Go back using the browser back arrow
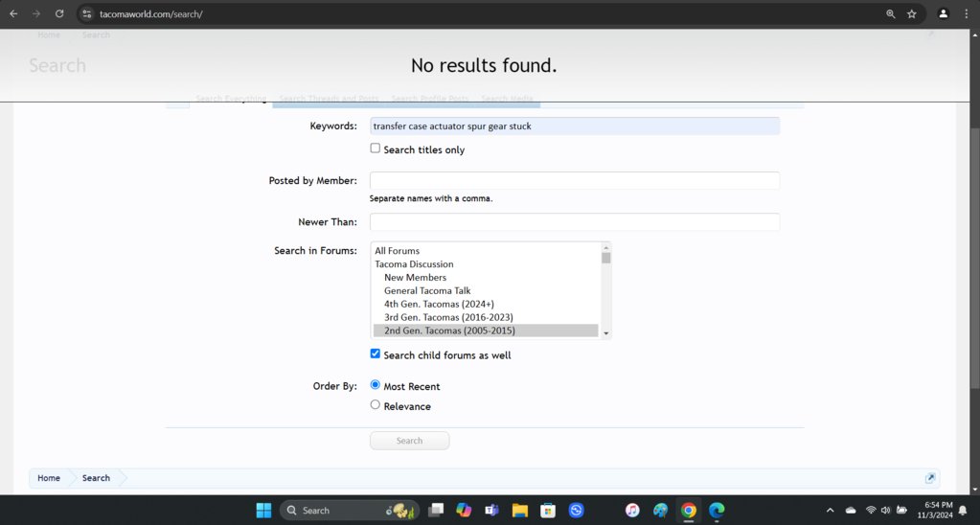The width and height of the screenshot is (980, 525). click(13, 13)
